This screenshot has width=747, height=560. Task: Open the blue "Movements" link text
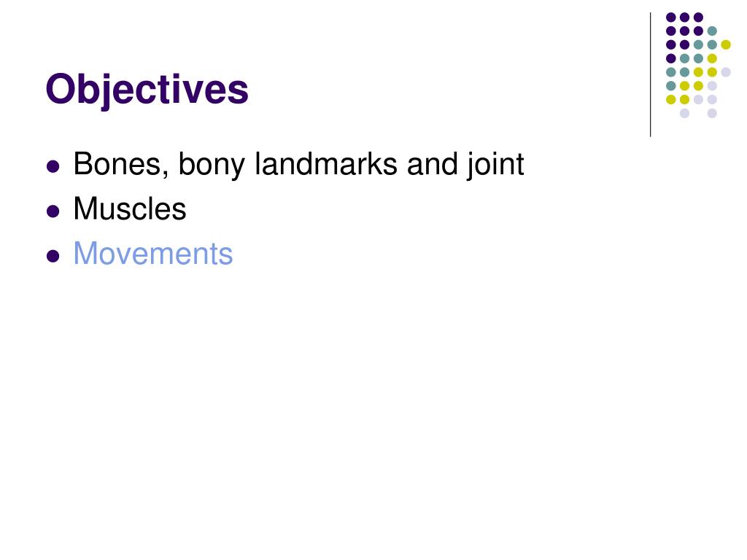[x=153, y=253]
